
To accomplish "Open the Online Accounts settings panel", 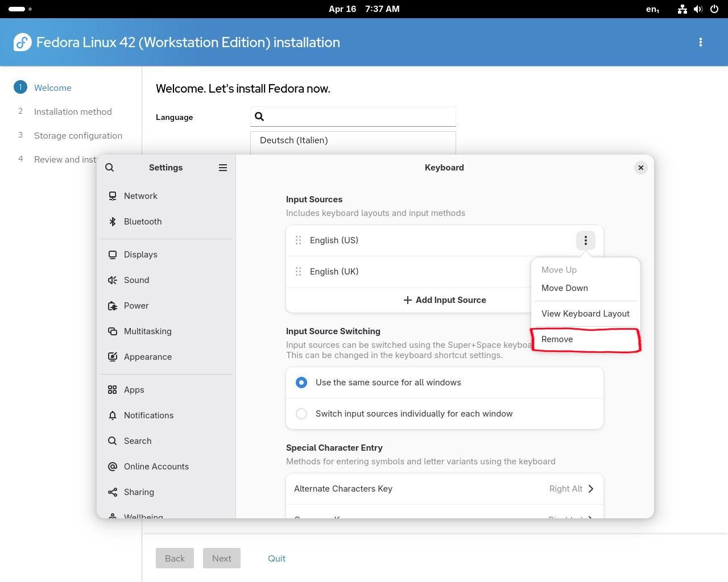I will [166, 467].
